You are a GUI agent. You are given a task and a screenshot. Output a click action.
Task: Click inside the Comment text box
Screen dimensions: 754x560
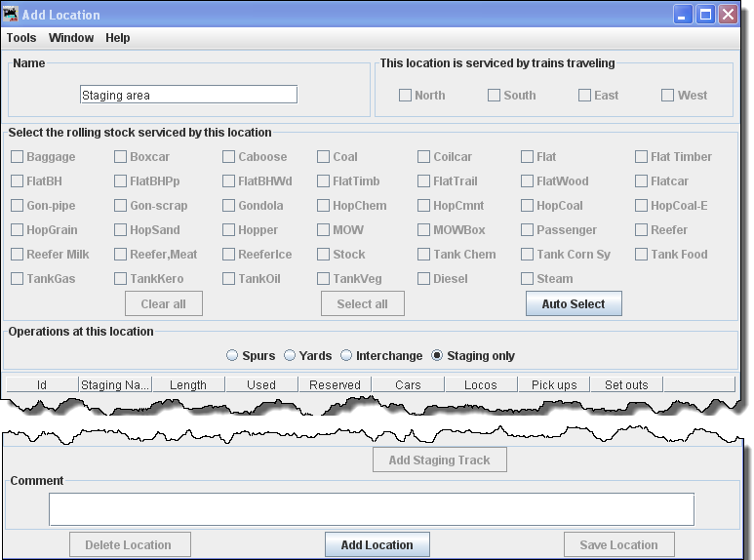tap(371, 509)
